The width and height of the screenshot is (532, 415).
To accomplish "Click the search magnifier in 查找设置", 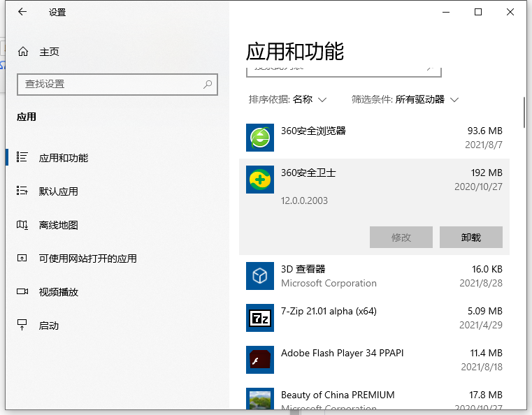I will click(x=208, y=84).
